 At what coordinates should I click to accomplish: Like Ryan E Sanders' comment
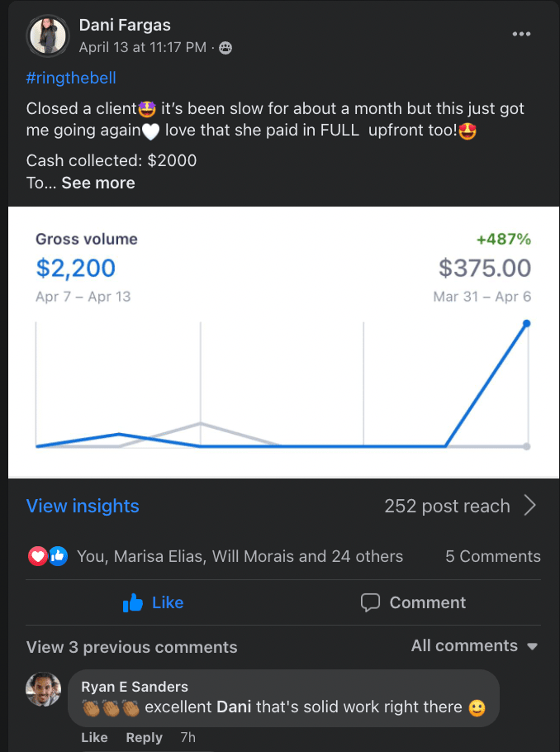pos(94,737)
